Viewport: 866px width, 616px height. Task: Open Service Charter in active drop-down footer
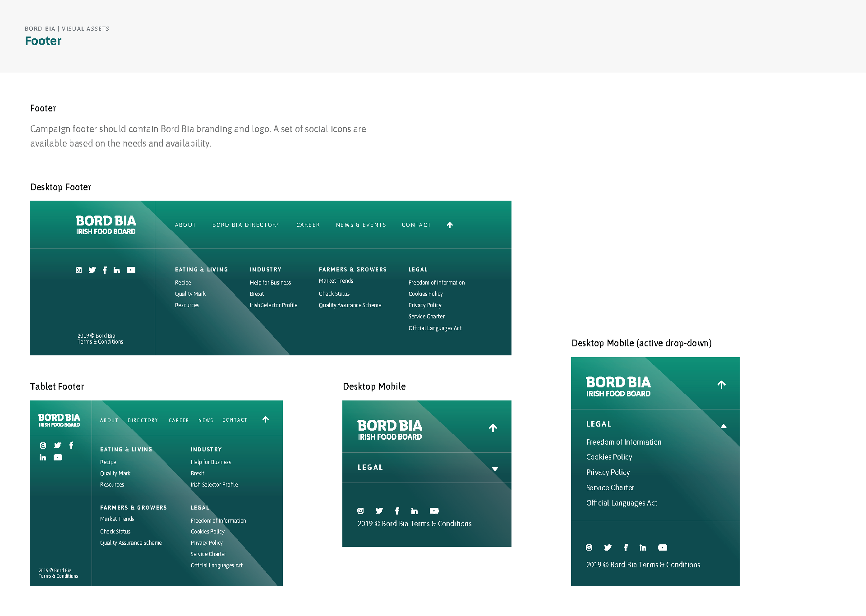(x=610, y=488)
